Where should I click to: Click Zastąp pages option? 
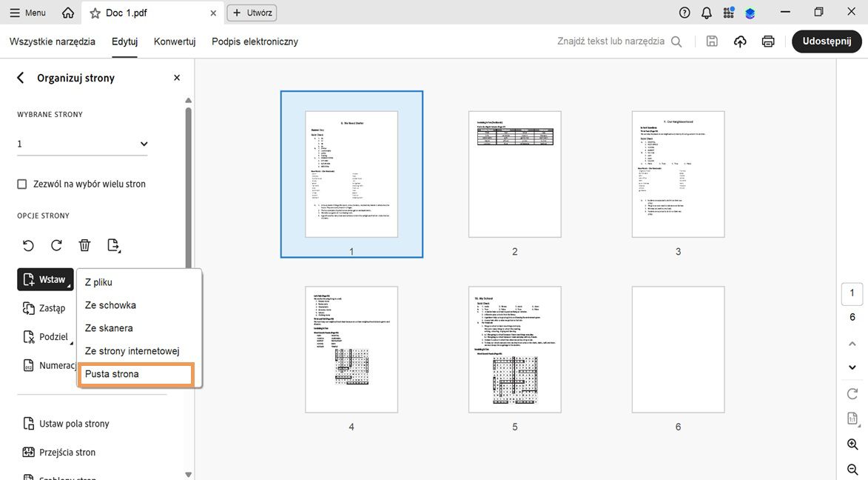click(x=44, y=308)
